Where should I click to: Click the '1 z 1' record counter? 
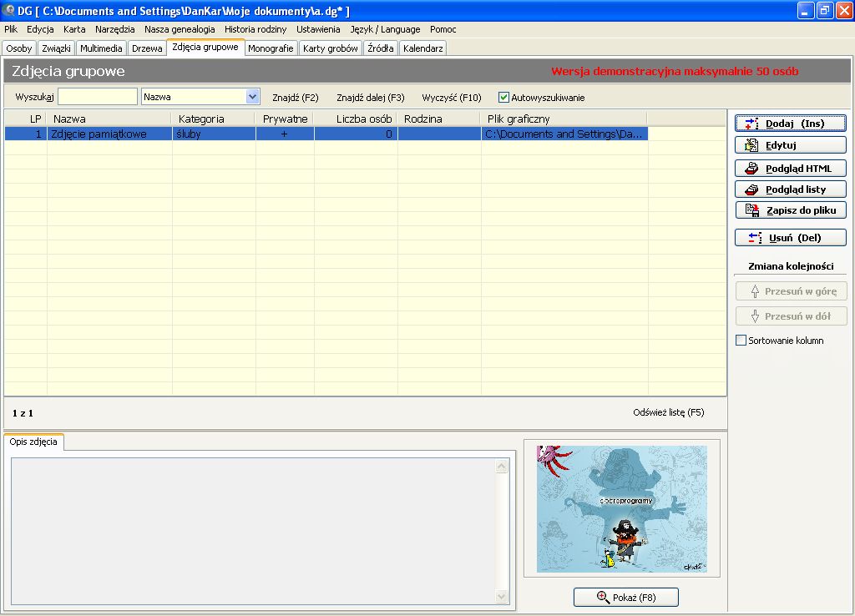23,413
